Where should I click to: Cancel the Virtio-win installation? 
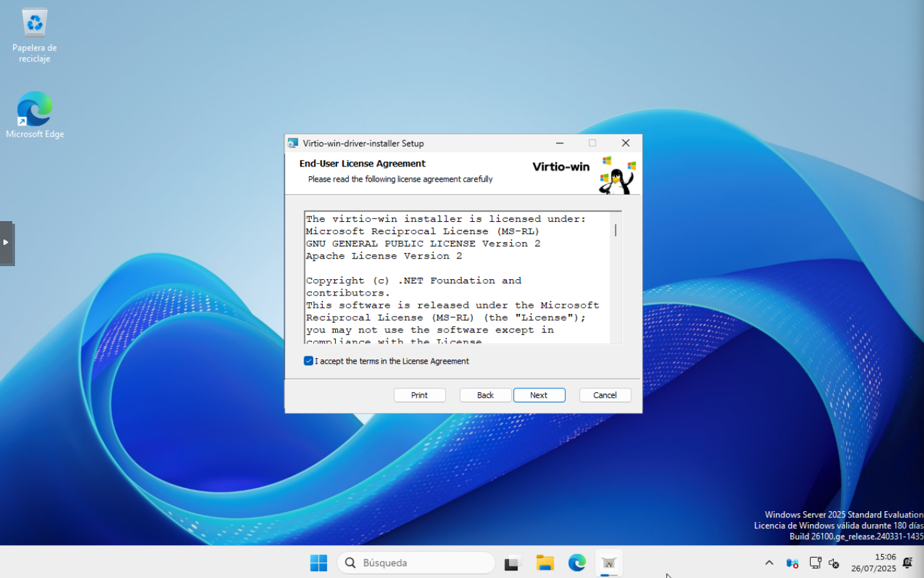[605, 395]
